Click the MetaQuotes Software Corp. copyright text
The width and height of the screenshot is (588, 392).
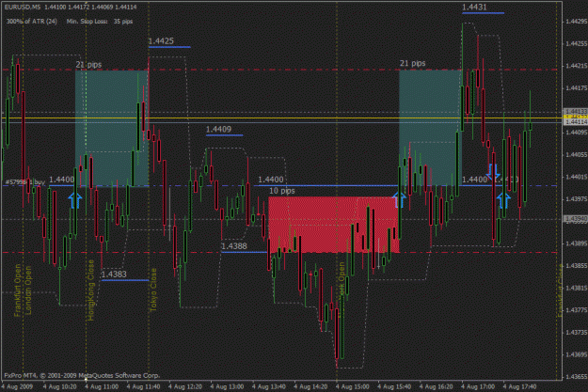click(x=82, y=375)
